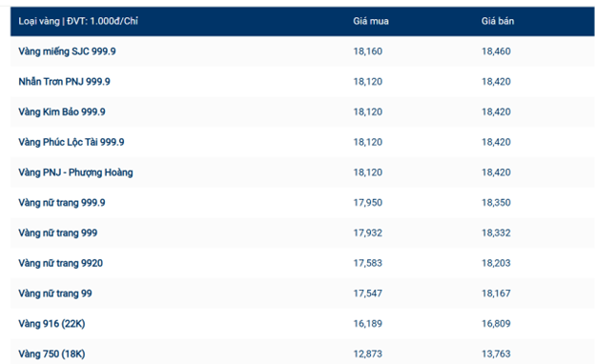Select the Nhẫn Trơn PNJ 999.9 row label

(x=65, y=82)
